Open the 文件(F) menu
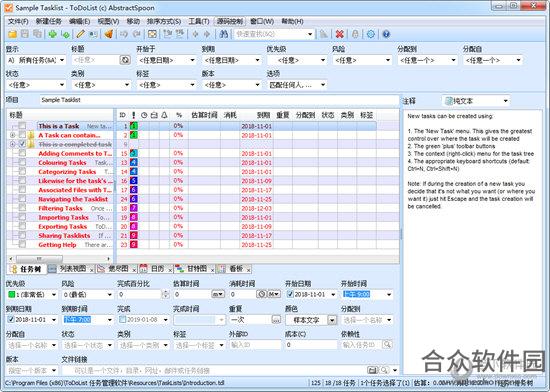This screenshot has width=550, height=392. tap(18, 21)
